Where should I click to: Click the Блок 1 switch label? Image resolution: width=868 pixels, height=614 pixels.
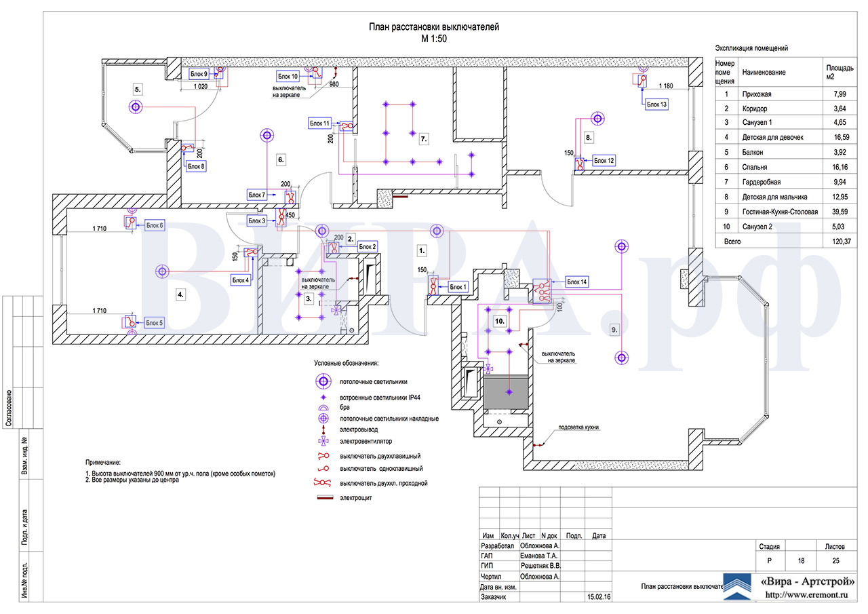[x=458, y=287]
